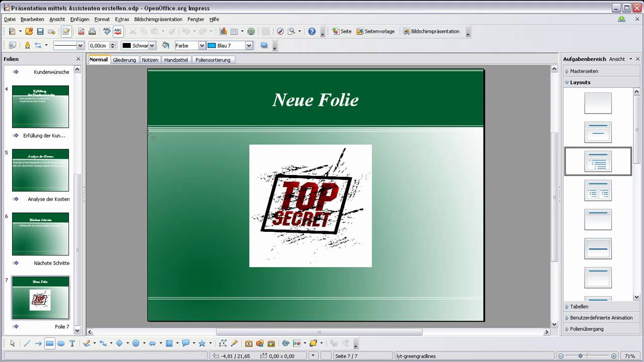Toggle the Shadow icon in toolbar
This screenshot has height=362, width=644.
pyautogui.click(x=264, y=45)
